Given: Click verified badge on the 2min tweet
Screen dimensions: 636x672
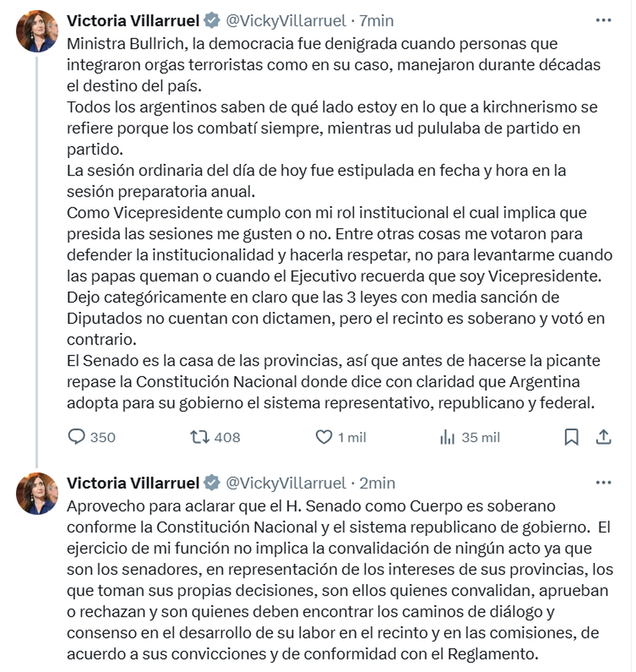Looking at the screenshot, I should 212,483.
